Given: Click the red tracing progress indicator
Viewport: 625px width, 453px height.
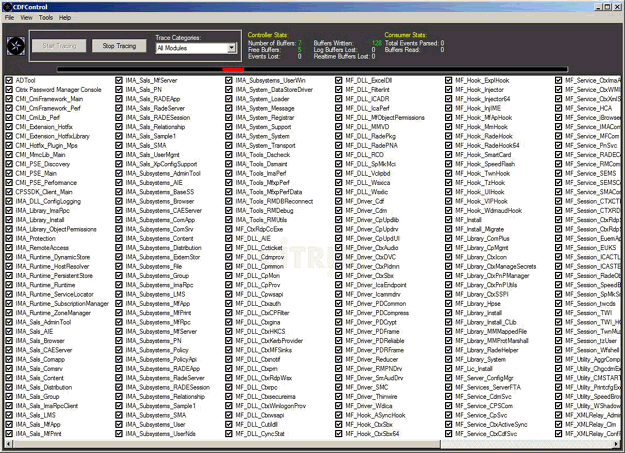Looking at the screenshot, I should 233,69.
